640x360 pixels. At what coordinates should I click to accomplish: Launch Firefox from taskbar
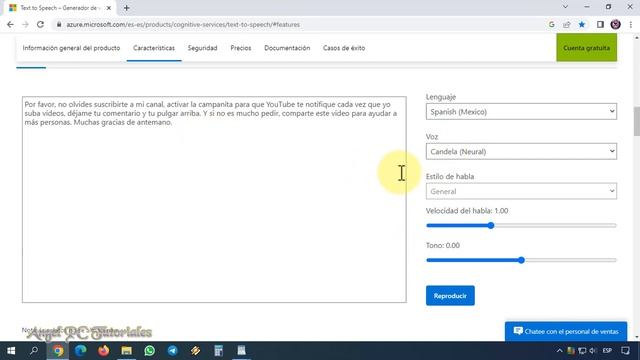coord(103,351)
